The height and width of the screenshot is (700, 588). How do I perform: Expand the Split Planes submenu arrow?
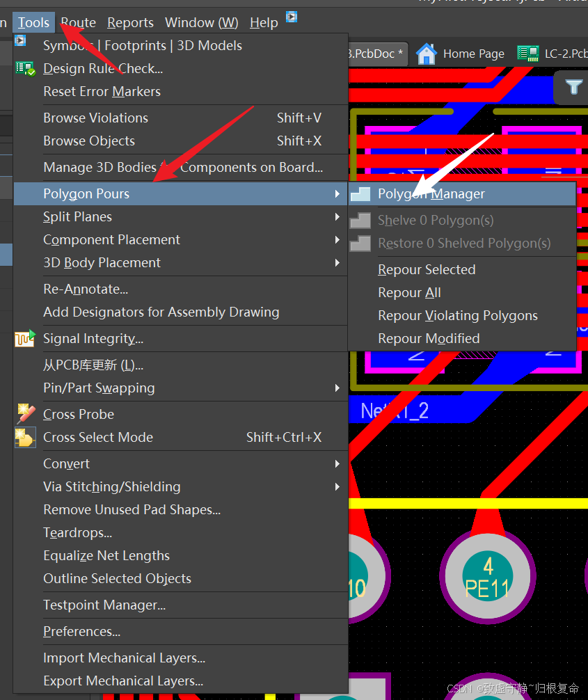click(337, 216)
